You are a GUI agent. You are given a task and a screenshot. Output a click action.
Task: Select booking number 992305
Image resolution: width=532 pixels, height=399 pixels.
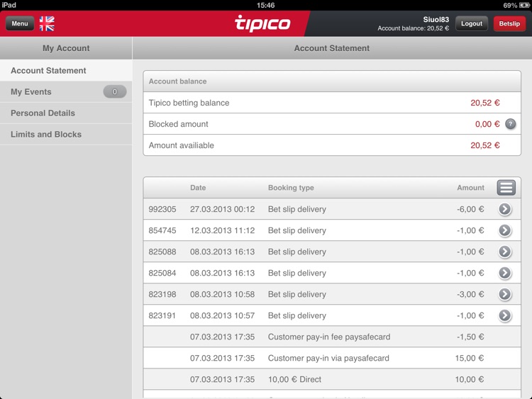coord(162,209)
